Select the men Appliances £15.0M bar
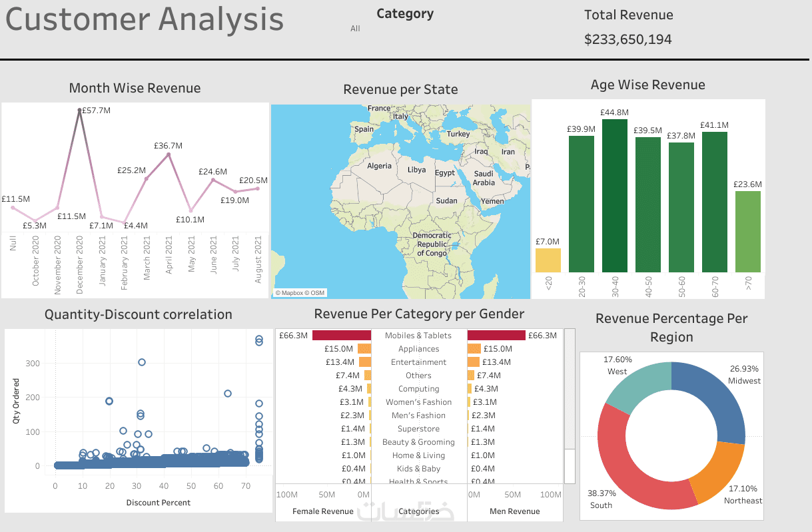Screen dimensions: 812x532 (474, 349)
